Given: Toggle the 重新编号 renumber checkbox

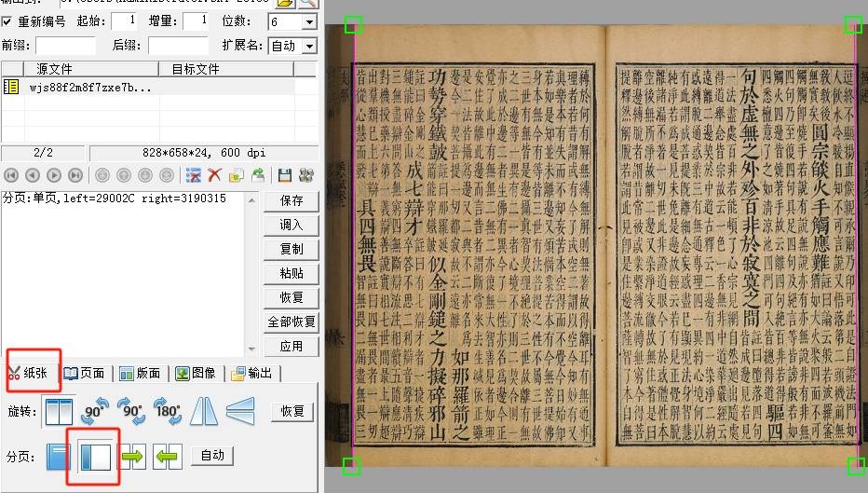Looking at the screenshot, I should 8,21.
